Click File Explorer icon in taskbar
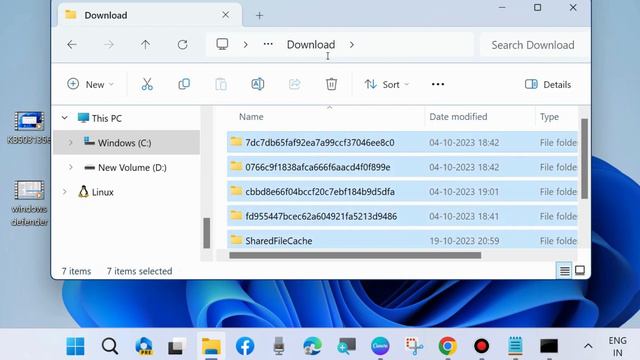The image size is (640, 360). (x=211, y=346)
